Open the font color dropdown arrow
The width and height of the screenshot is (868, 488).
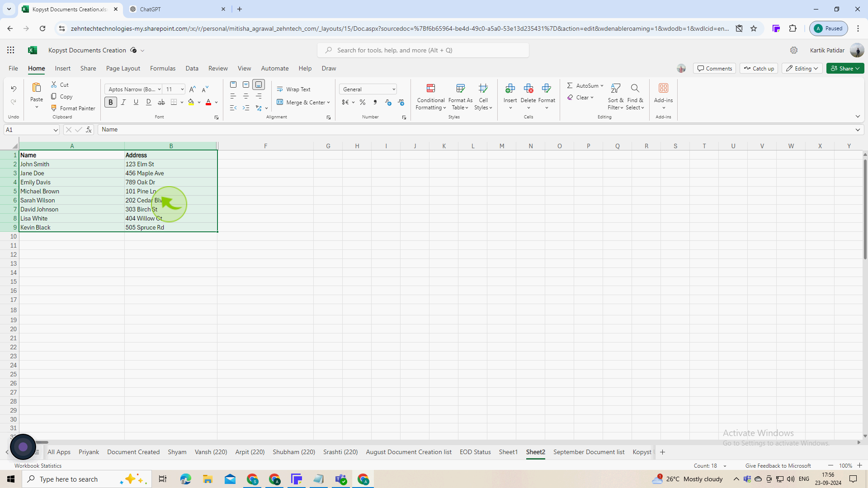(x=217, y=103)
